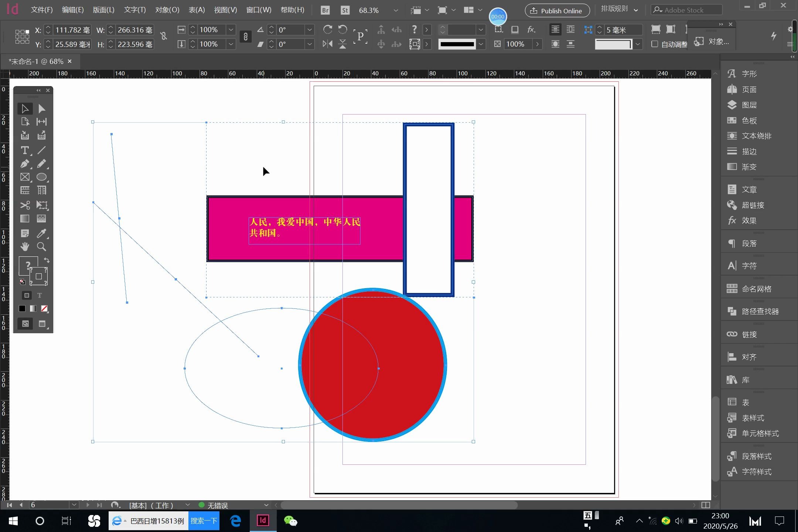798x532 pixels.
Task: Select the Selection tool in toolbar
Action: click(25, 108)
